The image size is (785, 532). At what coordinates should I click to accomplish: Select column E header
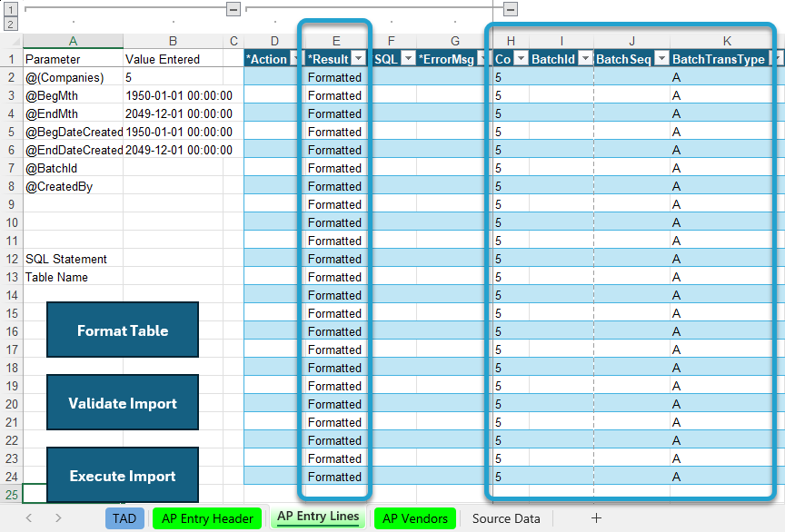coord(336,41)
